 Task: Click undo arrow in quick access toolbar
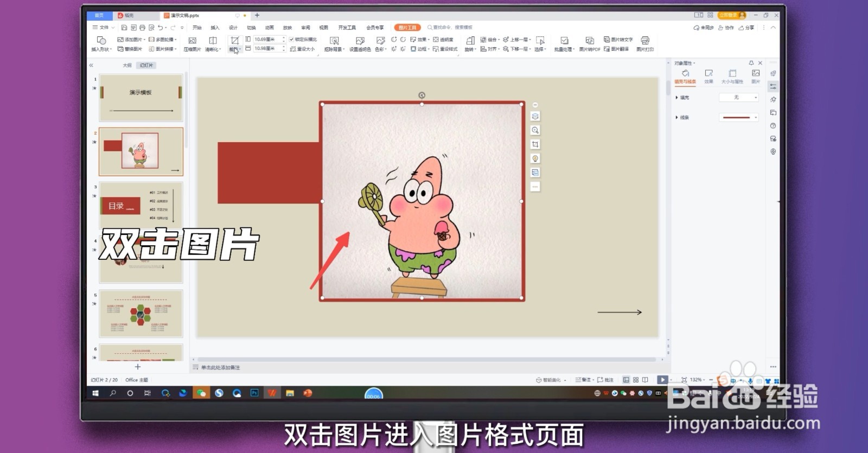click(x=160, y=27)
